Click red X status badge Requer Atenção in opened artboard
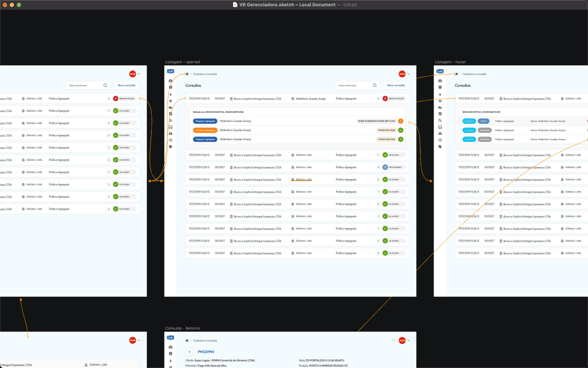 tap(385, 99)
